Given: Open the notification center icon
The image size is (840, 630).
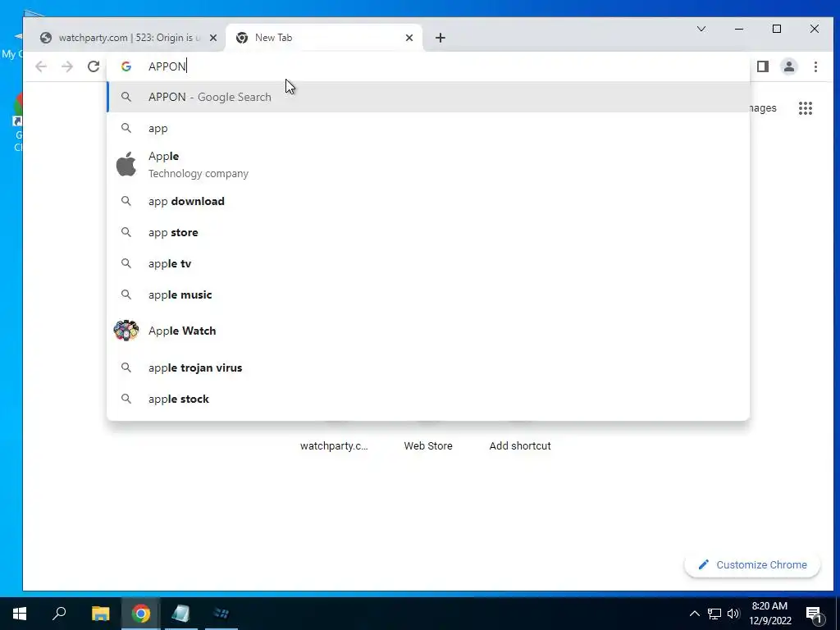Looking at the screenshot, I should point(815,614).
